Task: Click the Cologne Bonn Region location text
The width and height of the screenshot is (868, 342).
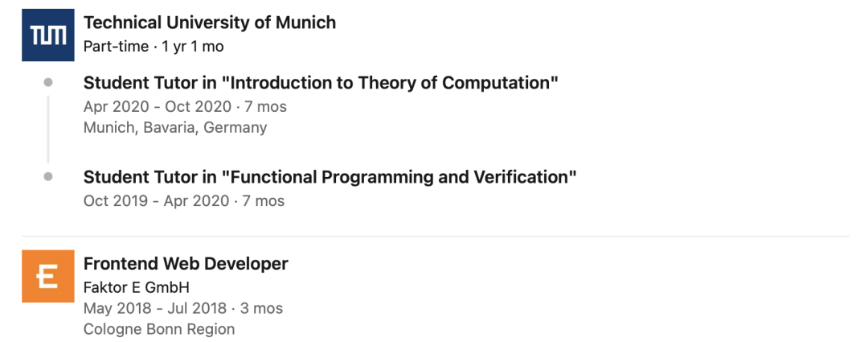Action: click(x=159, y=329)
